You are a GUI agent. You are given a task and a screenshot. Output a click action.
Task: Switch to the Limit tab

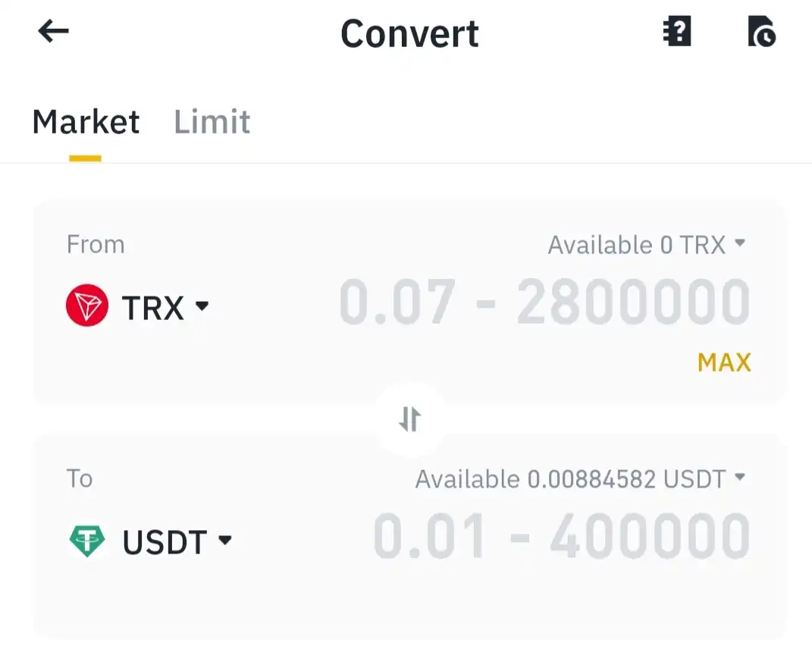[212, 121]
